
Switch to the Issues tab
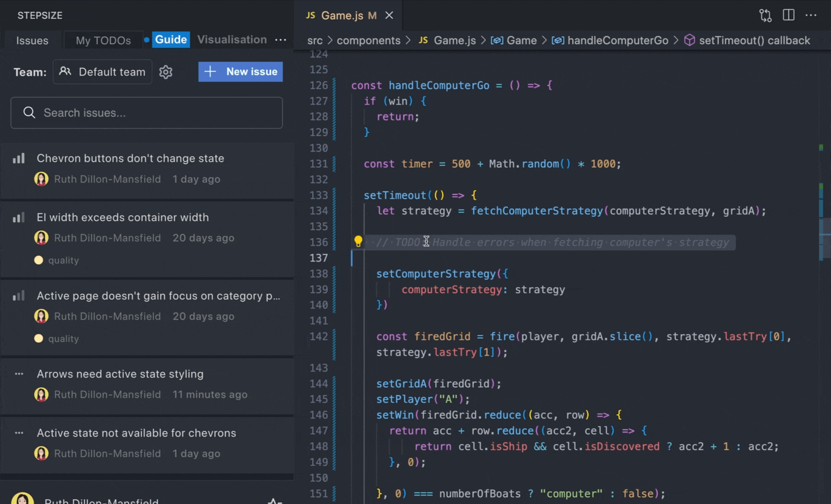point(32,41)
